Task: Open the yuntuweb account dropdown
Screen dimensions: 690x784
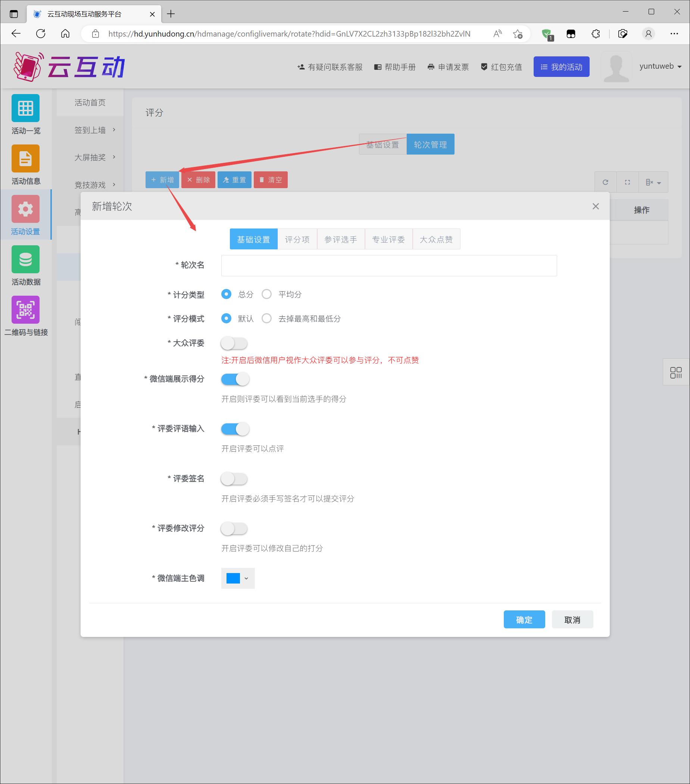Action: click(660, 66)
